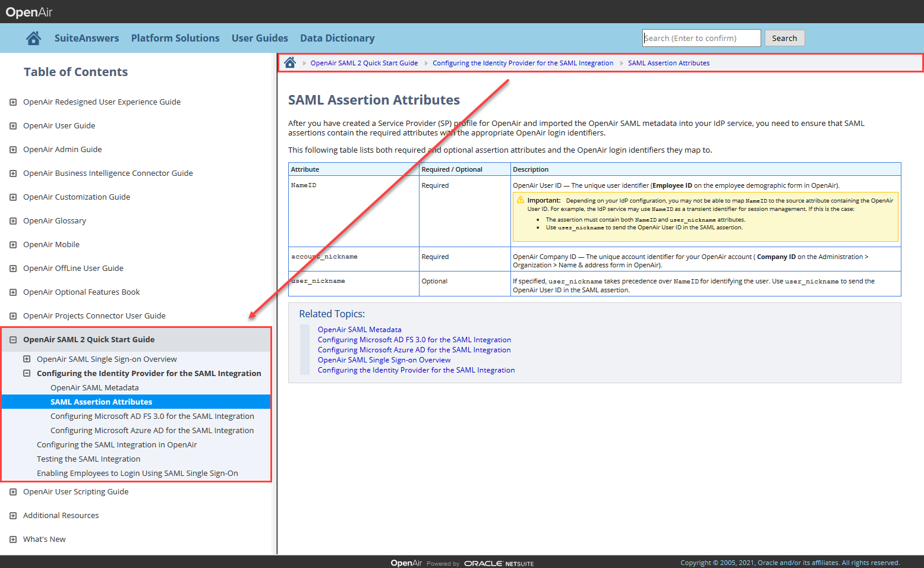Select OpenAir Mobile in the table of contents
Image resolution: width=924 pixels, height=568 pixels.
[x=51, y=245]
